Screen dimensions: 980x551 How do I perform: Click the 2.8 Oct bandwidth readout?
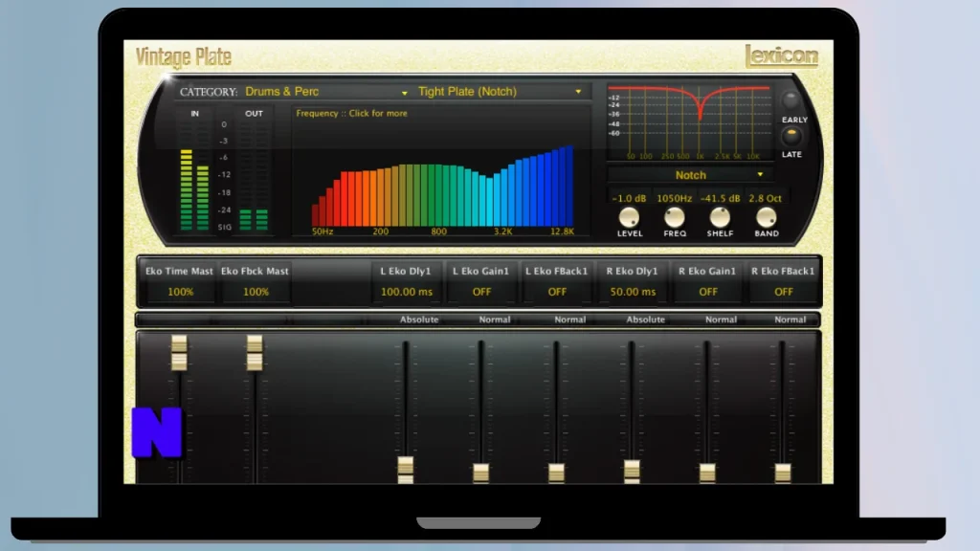point(765,198)
